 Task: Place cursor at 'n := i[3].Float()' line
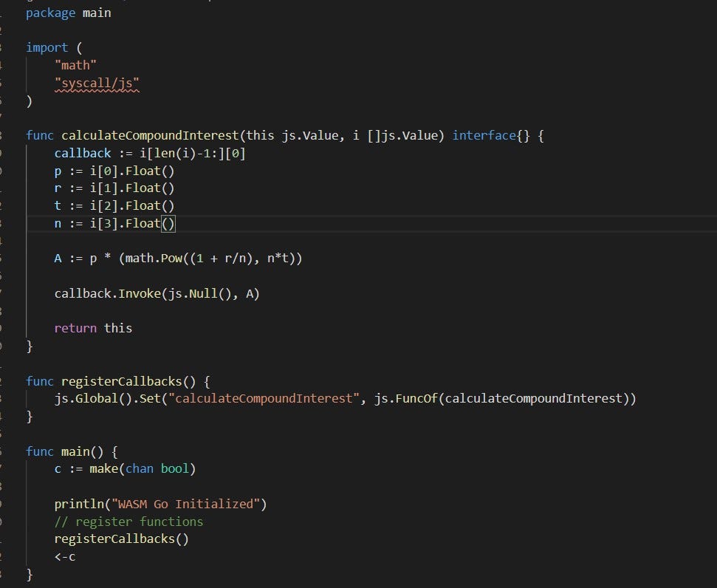click(x=114, y=224)
